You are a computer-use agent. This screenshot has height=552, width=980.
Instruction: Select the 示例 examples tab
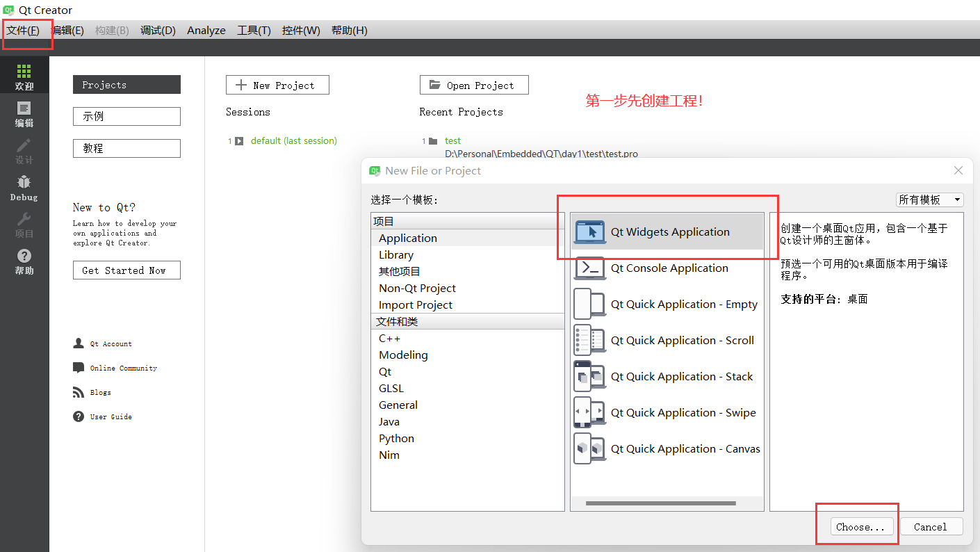click(126, 116)
